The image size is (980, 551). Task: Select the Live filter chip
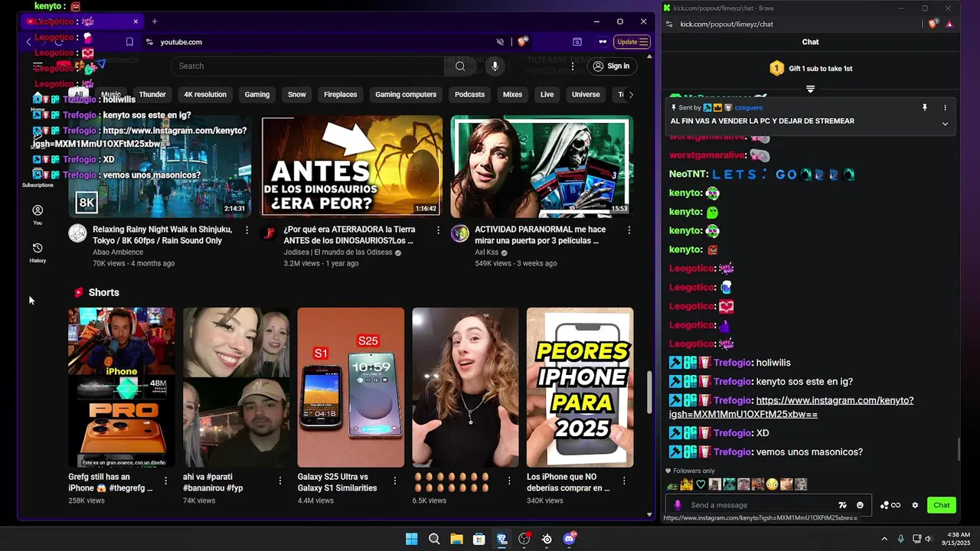point(547,95)
